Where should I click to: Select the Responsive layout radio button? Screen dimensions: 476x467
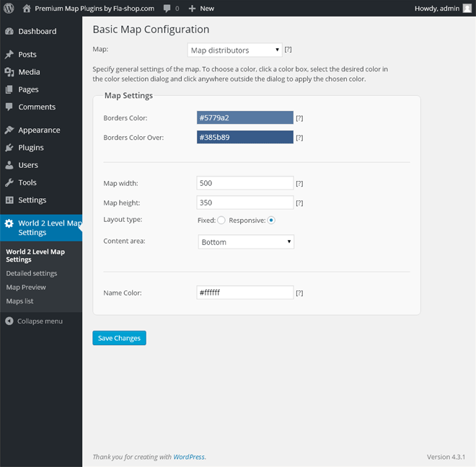(x=271, y=221)
